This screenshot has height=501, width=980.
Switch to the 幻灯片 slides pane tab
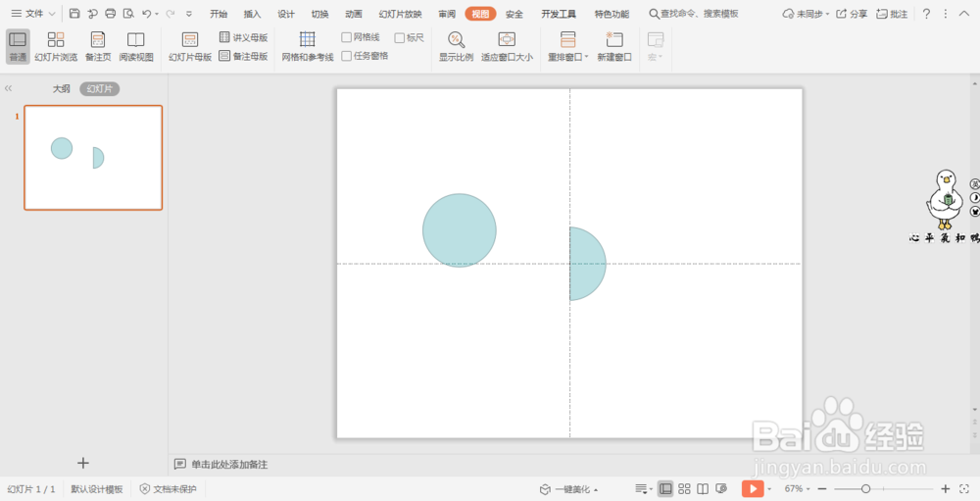coord(99,89)
